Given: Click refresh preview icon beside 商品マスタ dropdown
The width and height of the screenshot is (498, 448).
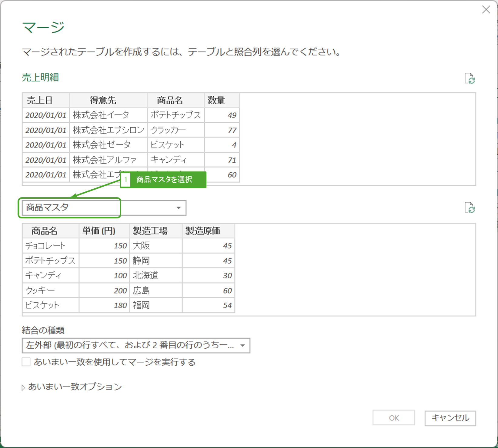Looking at the screenshot, I should (x=470, y=208).
